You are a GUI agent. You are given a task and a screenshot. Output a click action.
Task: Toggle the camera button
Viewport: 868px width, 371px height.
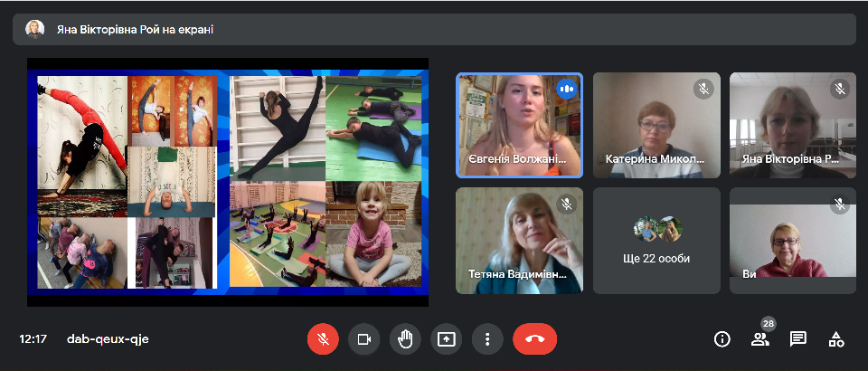(x=363, y=339)
